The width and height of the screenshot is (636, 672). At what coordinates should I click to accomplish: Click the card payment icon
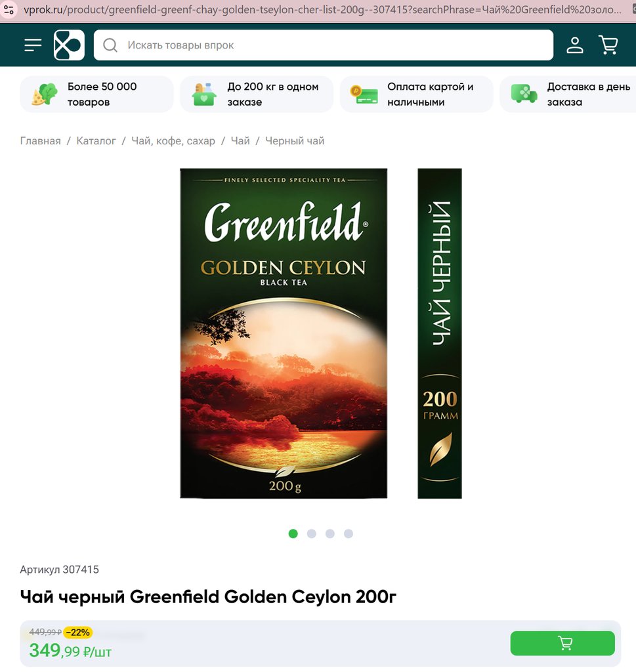tap(364, 94)
